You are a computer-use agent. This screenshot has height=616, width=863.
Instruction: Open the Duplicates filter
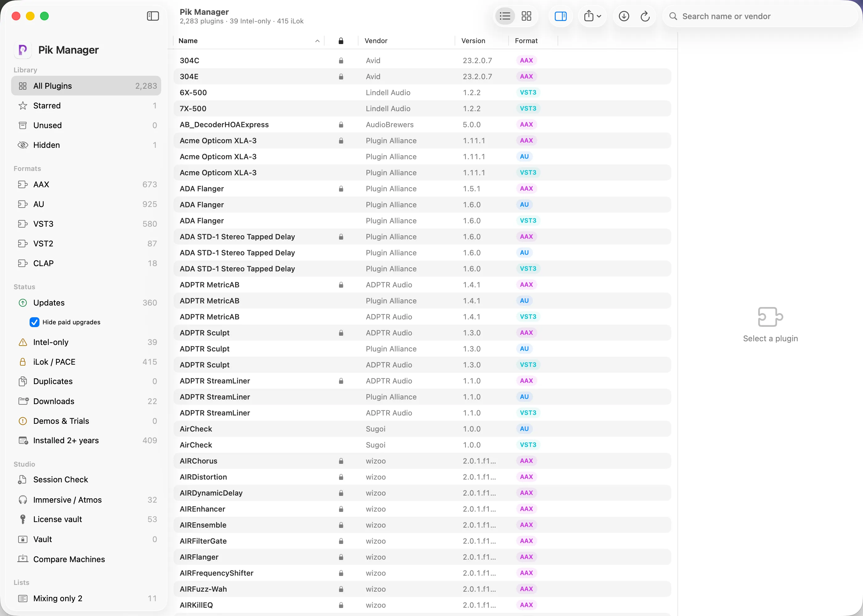pyautogui.click(x=86, y=381)
